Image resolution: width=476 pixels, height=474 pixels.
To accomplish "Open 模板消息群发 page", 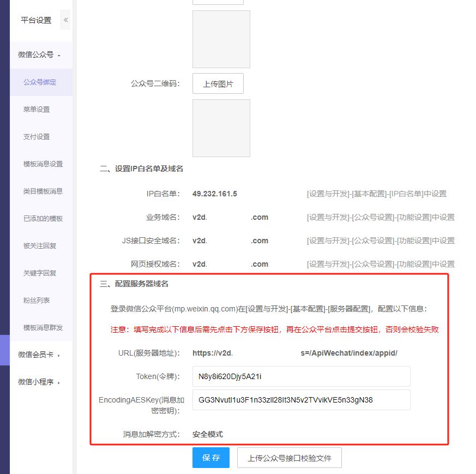I will pyautogui.click(x=43, y=328).
